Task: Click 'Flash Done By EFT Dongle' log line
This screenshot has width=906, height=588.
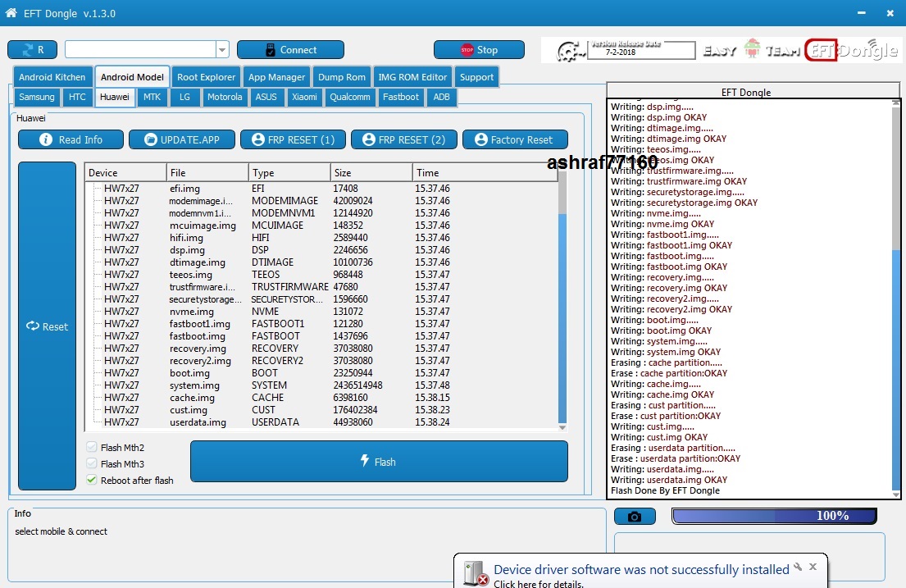Action: point(665,490)
